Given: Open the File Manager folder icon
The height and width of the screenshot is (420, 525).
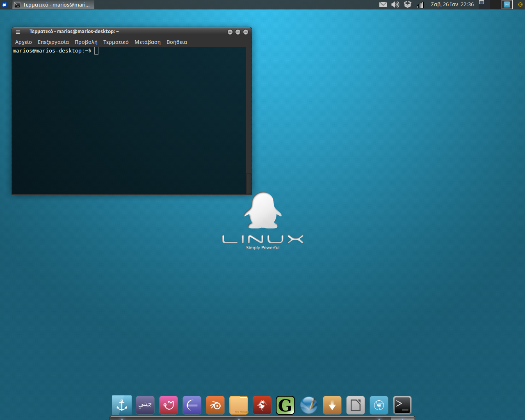Looking at the screenshot, I should pyautogui.click(x=239, y=405).
